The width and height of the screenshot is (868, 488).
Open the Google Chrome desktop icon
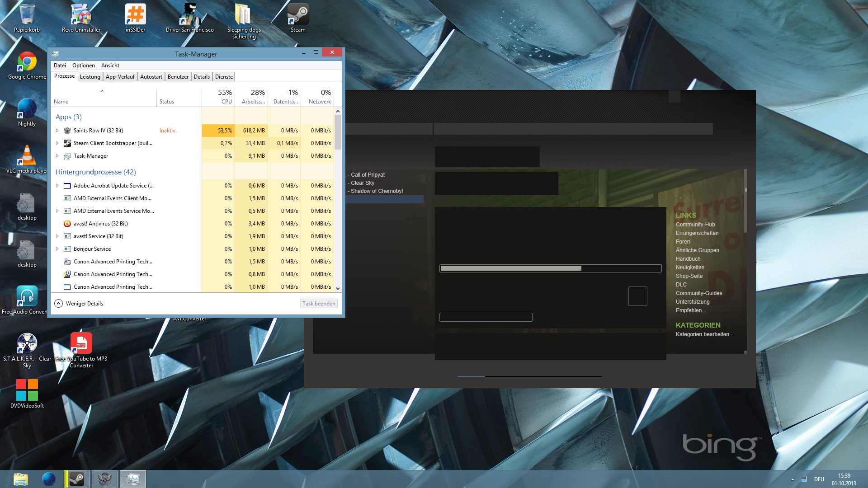click(27, 62)
